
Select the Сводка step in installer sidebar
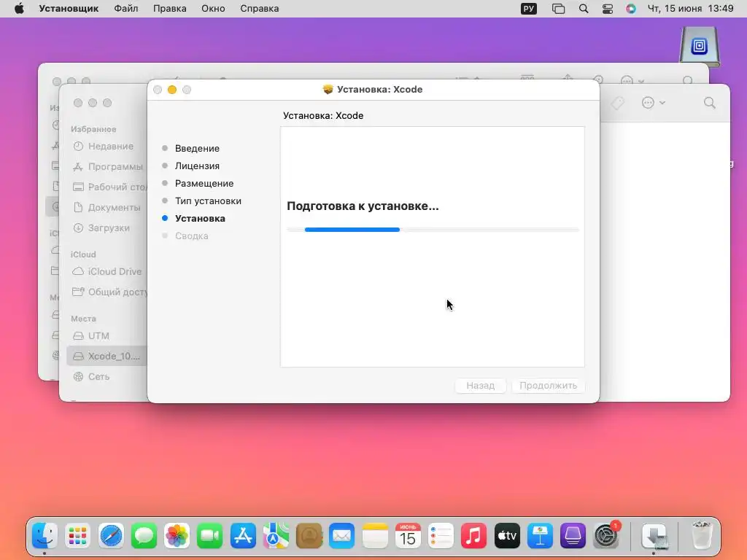(x=191, y=236)
